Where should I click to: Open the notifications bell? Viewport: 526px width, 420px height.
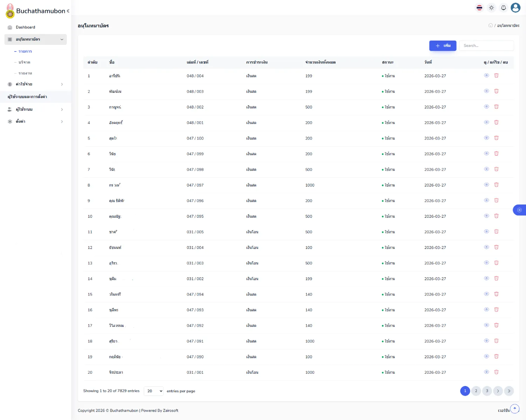coord(504,8)
